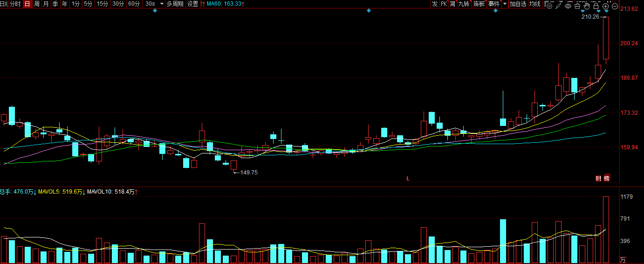Select the 30s period option

(x=150, y=4)
